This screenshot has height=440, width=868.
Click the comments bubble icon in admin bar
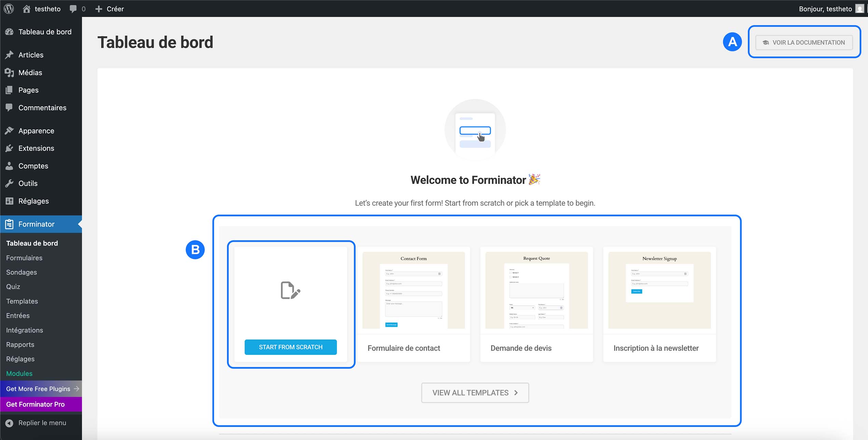coord(73,9)
